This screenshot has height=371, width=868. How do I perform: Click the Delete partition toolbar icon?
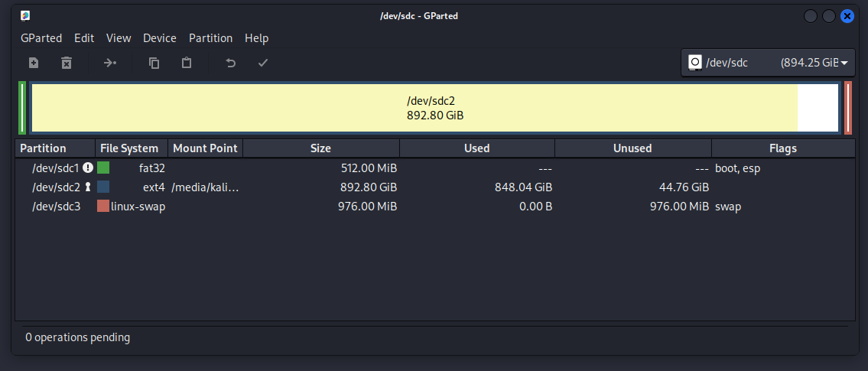[67, 63]
